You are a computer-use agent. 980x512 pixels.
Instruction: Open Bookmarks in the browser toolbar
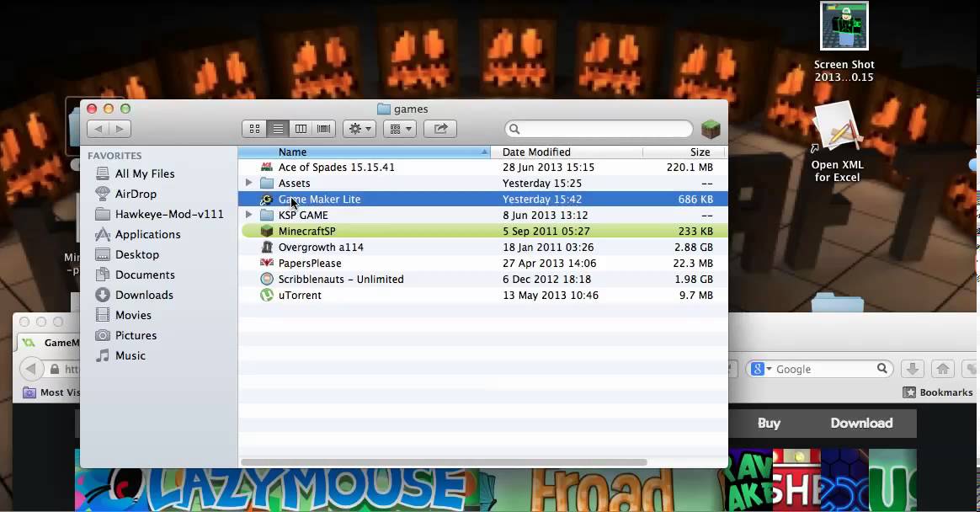[x=938, y=392]
